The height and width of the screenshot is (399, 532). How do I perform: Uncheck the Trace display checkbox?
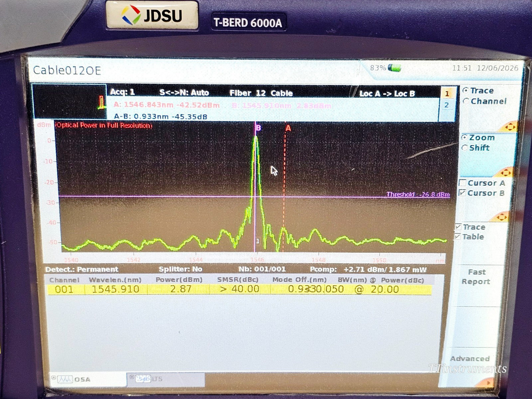(x=458, y=227)
